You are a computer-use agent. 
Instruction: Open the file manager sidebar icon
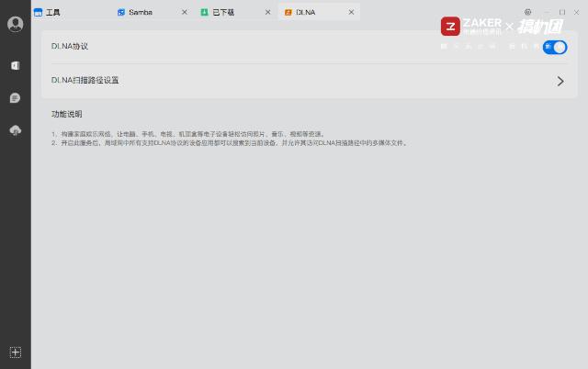click(x=15, y=65)
